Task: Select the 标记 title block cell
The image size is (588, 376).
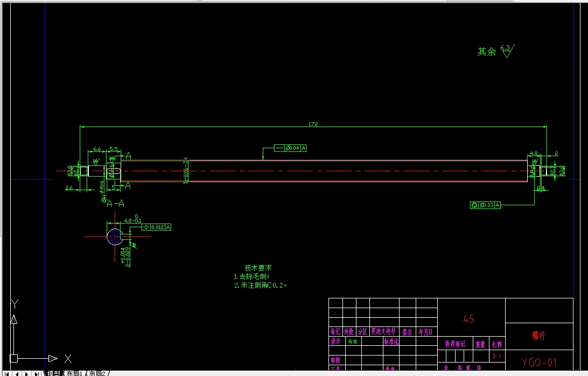Action: pos(335,332)
